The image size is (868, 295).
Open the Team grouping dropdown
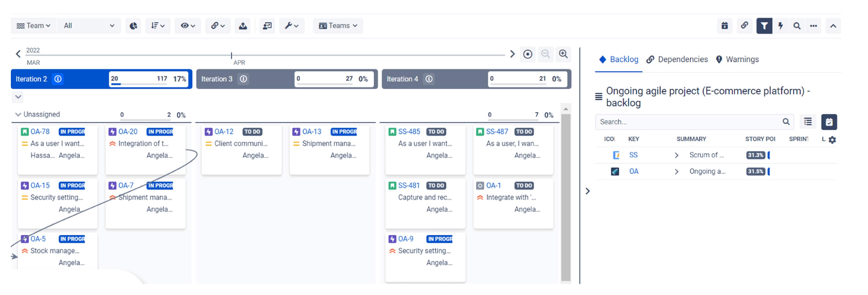(x=33, y=26)
